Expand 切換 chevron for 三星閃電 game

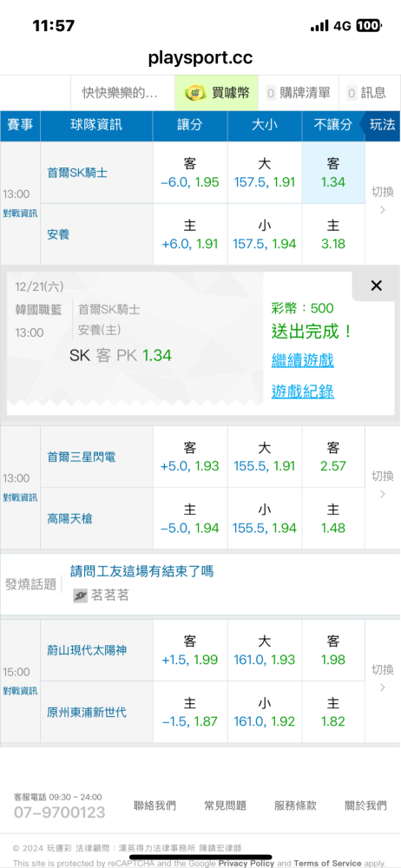click(x=382, y=494)
